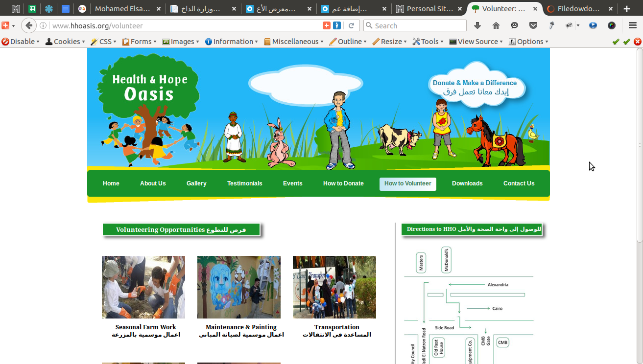
Task: Expand the Cookies developer dropdown
Action: point(65,42)
